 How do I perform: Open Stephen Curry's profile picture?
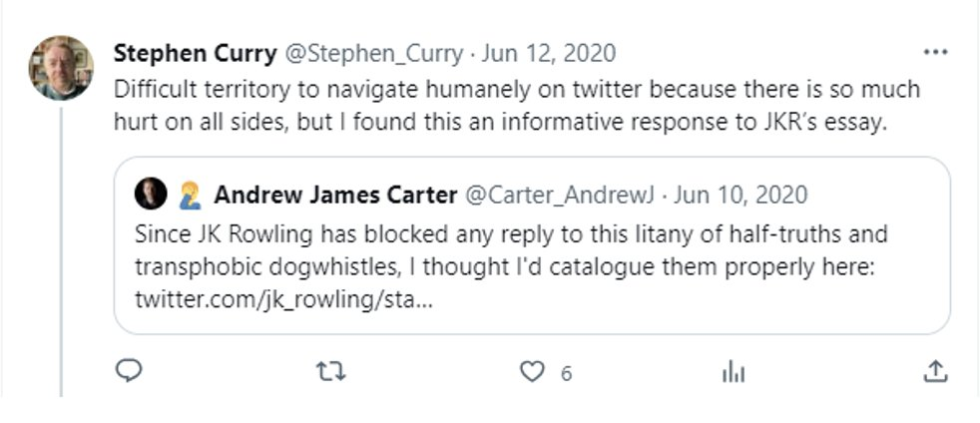61,68
